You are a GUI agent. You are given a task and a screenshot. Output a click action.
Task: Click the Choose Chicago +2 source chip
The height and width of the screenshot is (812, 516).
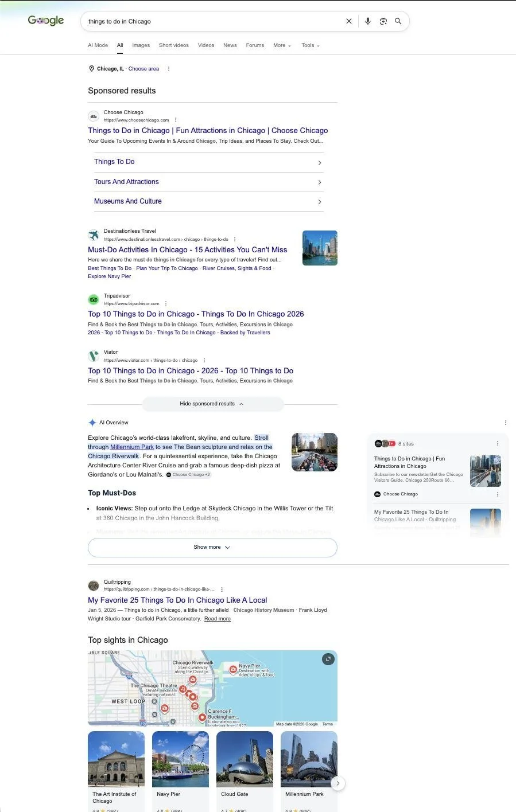(x=188, y=475)
